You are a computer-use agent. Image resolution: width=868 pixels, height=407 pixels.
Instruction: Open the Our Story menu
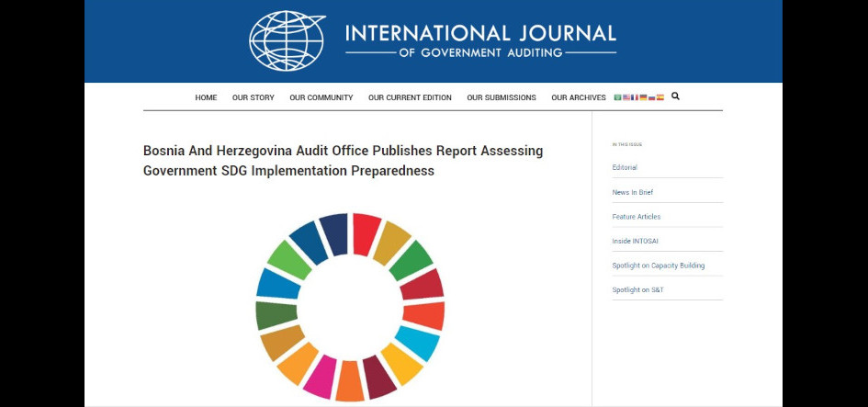coord(253,97)
